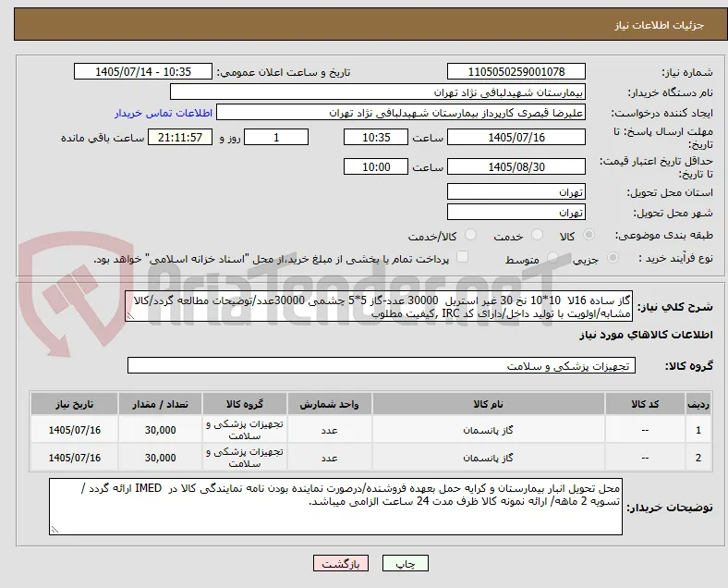
Task: Click the ردیف column header
Action: point(698,404)
